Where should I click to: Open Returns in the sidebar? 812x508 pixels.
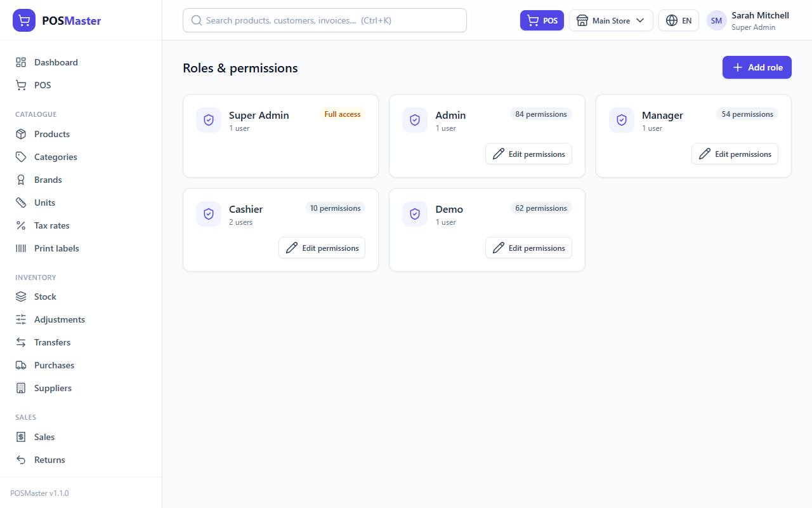(81, 460)
